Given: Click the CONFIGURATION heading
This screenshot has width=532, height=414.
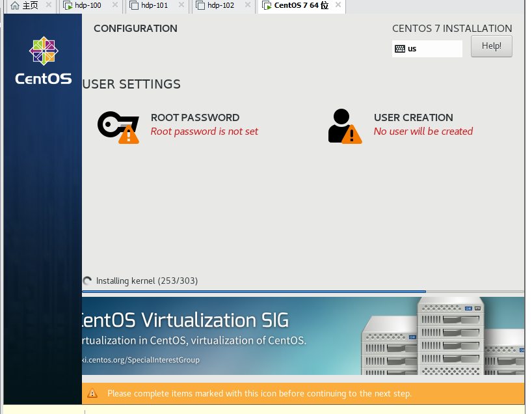Looking at the screenshot, I should pyautogui.click(x=135, y=29).
